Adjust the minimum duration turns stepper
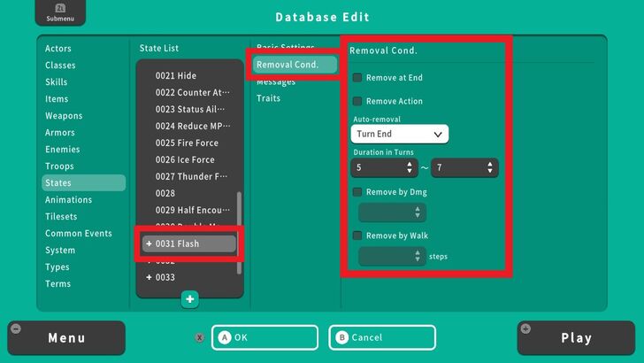The height and width of the screenshot is (363, 644). click(x=409, y=167)
